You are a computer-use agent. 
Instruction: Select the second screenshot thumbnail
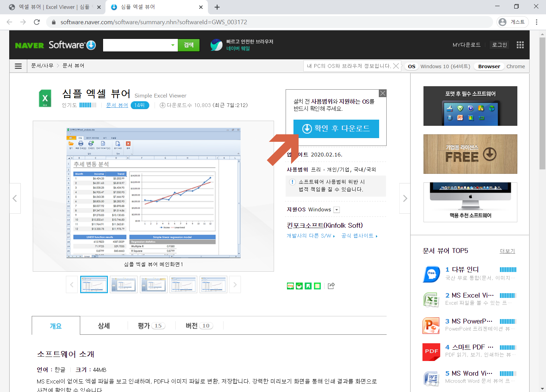click(124, 285)
